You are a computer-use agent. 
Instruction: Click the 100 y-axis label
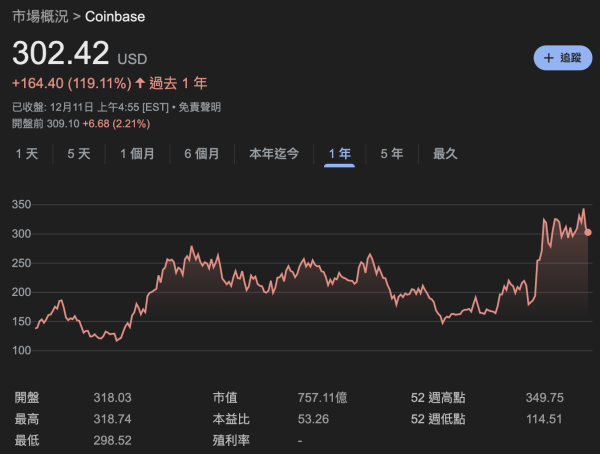[21, 350]
